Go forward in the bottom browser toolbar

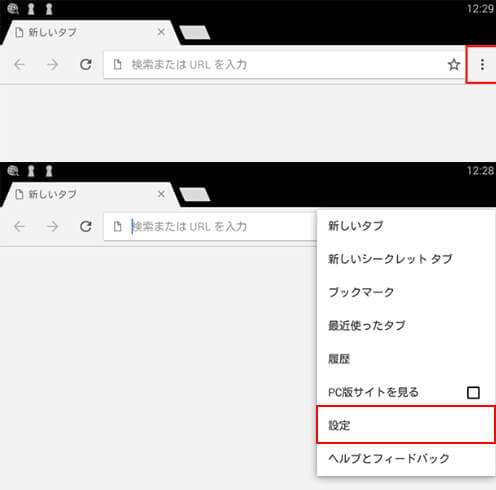pyautogui.click(x=52, y=226)
